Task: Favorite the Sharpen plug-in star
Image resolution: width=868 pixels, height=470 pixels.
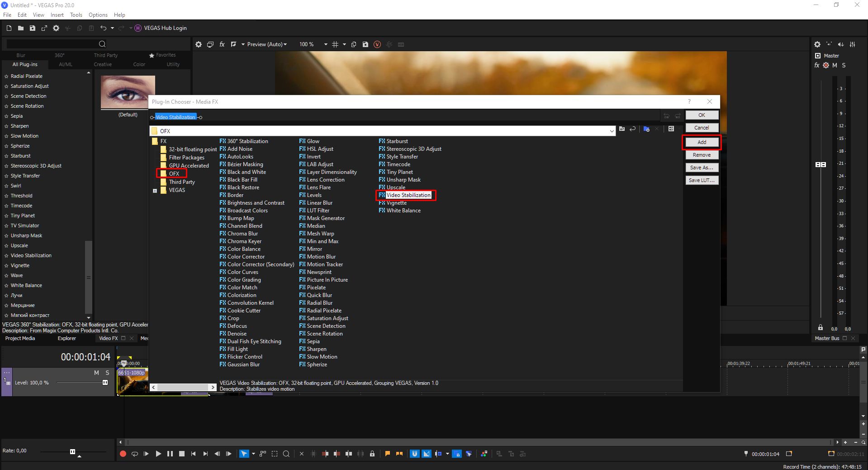Action: click(6, 126)
